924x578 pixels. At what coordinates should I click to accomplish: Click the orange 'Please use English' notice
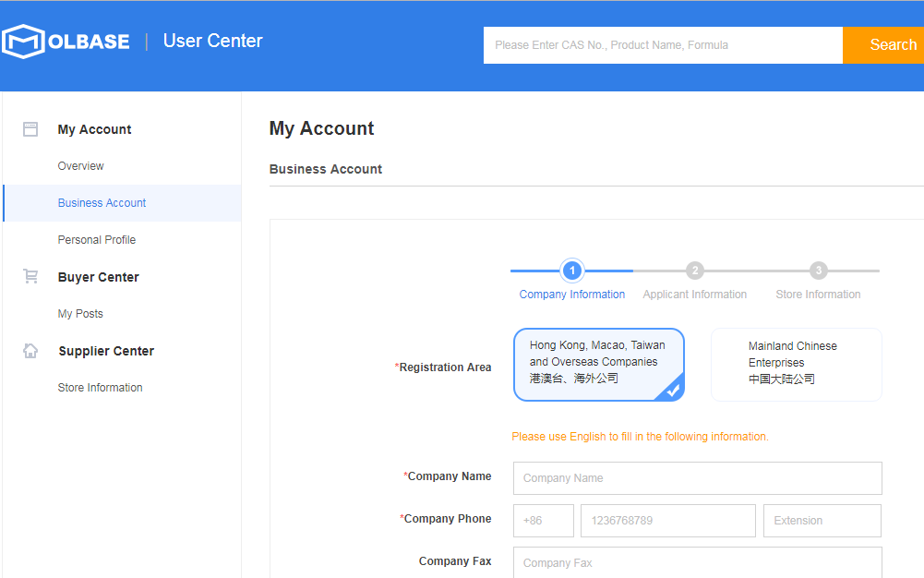pyautogui.click(x=640, y=437)
